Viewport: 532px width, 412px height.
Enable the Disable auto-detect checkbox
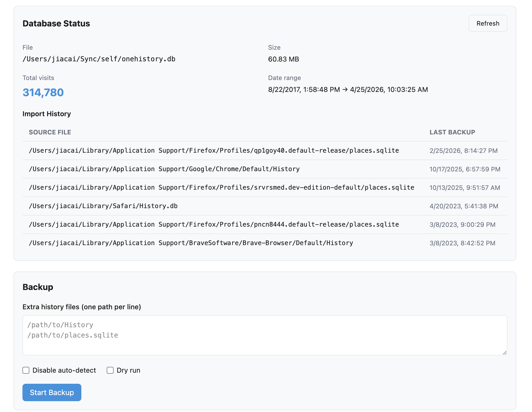(x=26, y=370)
